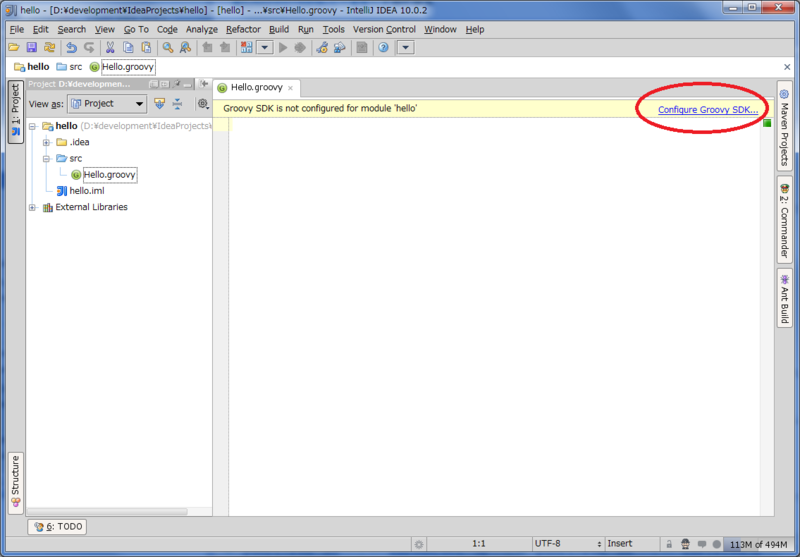800x557 pixels.
Task: Open the Structure side tab
Action: (15, 482)
